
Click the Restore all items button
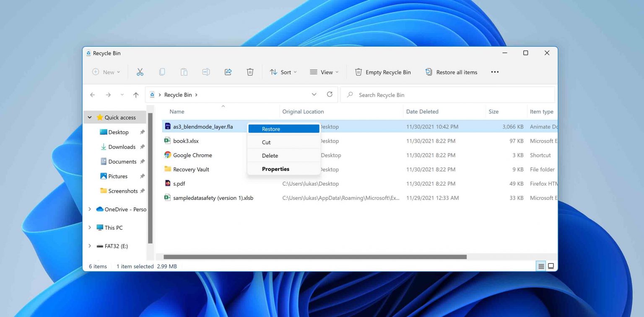[x=451, y=72]
